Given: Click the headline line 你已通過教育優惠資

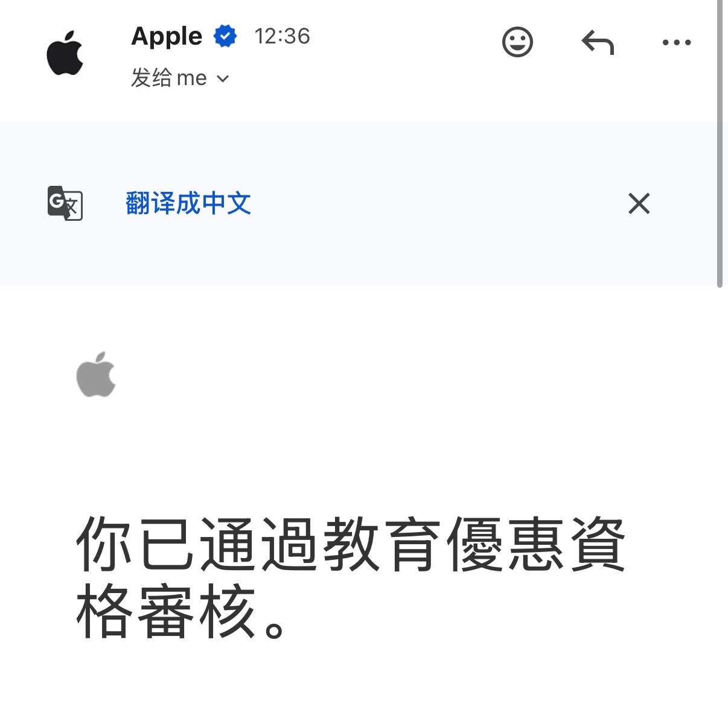Looking at the screenshot, I should coord(351,544).
